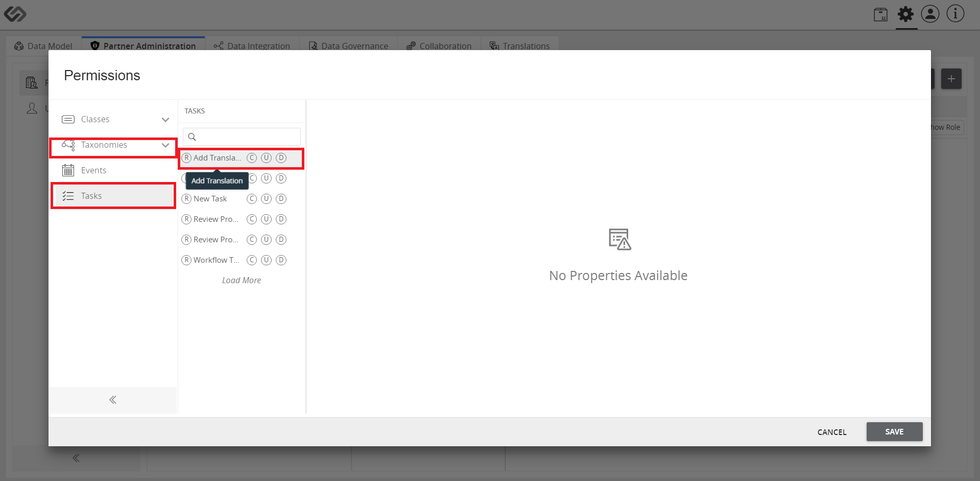Toggle Delete permission for Add Translation task

coord(281,158)
